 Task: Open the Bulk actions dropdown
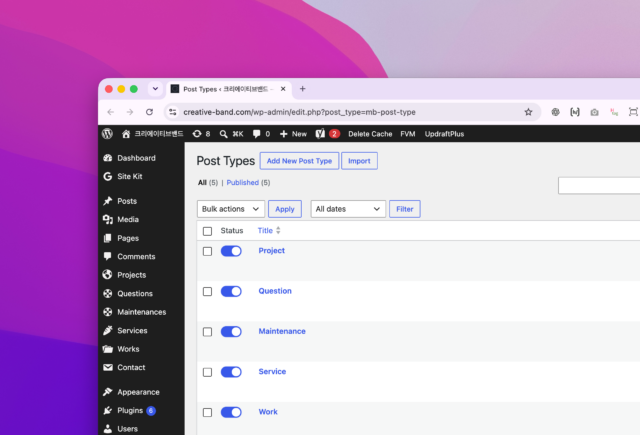(x=231, y=209)
